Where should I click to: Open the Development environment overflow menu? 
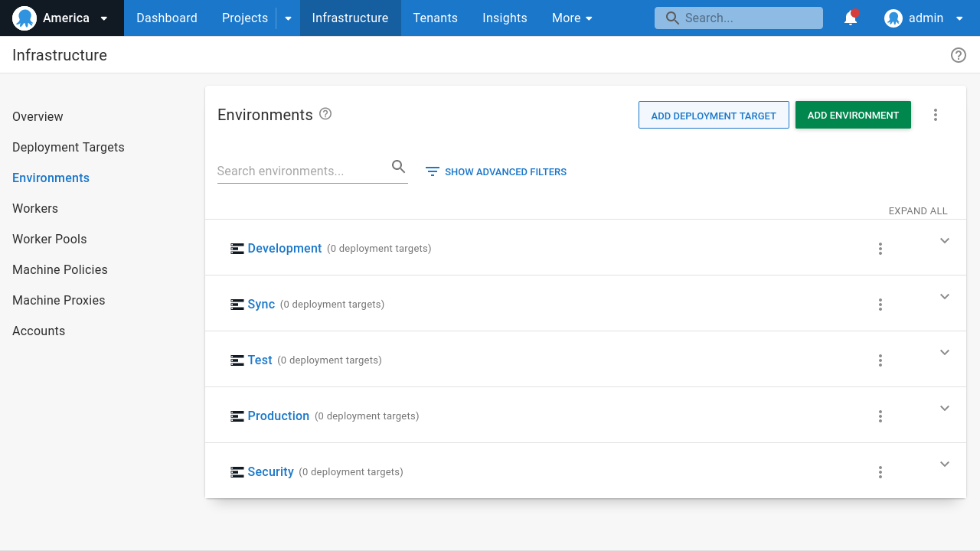[x=880, y=249]
